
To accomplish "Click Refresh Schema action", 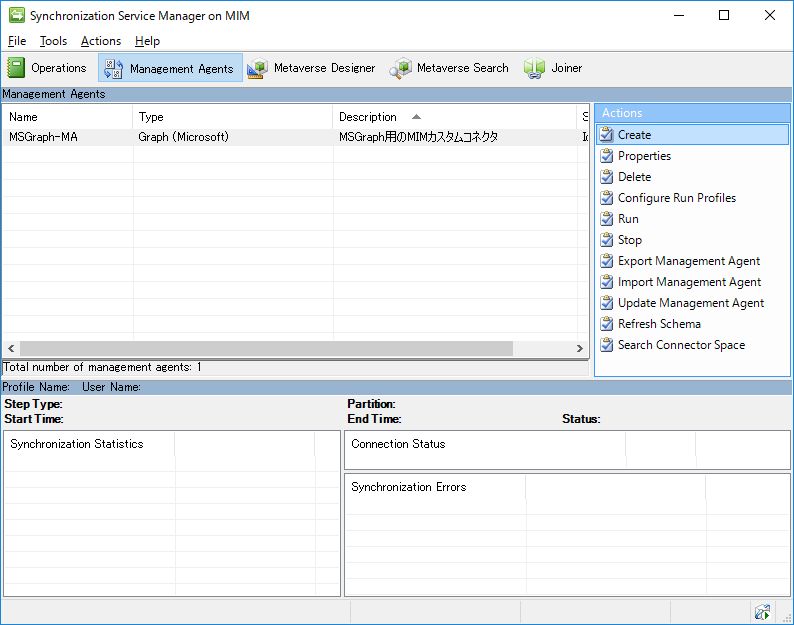I will point(659,324).
